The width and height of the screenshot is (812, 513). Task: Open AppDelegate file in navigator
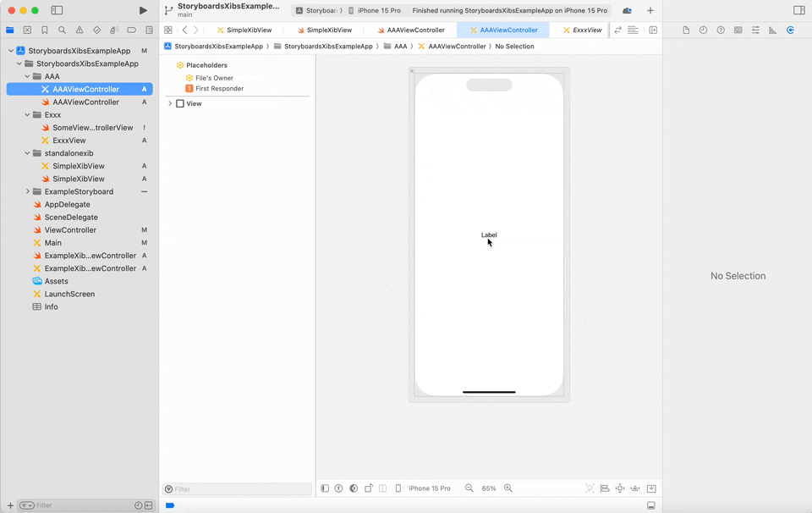67,204
